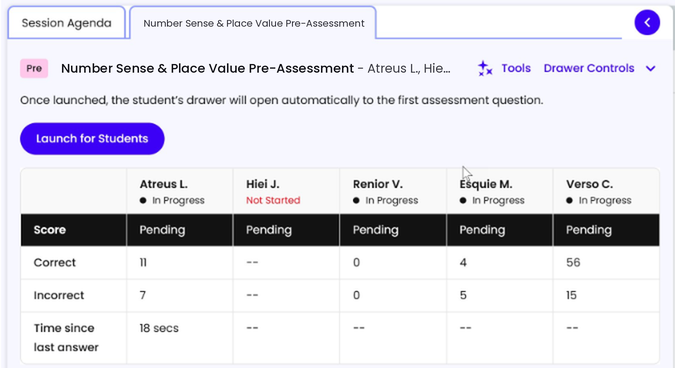
Task: Click Verso C.'s In Progress status
Action: pos(599,200)
